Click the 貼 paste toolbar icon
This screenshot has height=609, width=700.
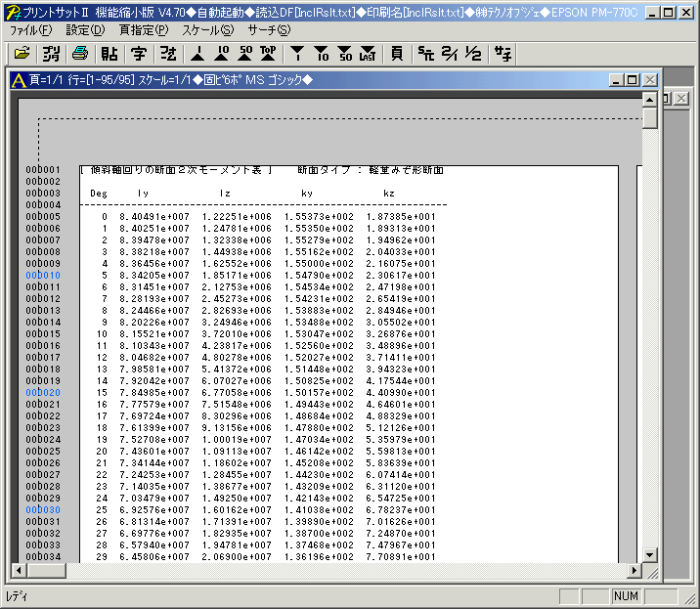[109, 52]
